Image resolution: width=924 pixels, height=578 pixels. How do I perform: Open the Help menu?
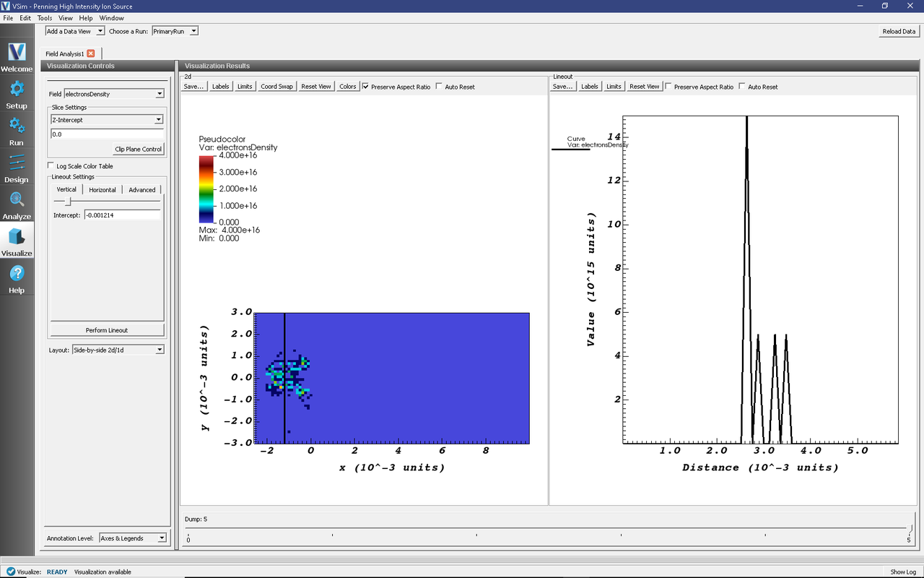(x=86, y=18)
